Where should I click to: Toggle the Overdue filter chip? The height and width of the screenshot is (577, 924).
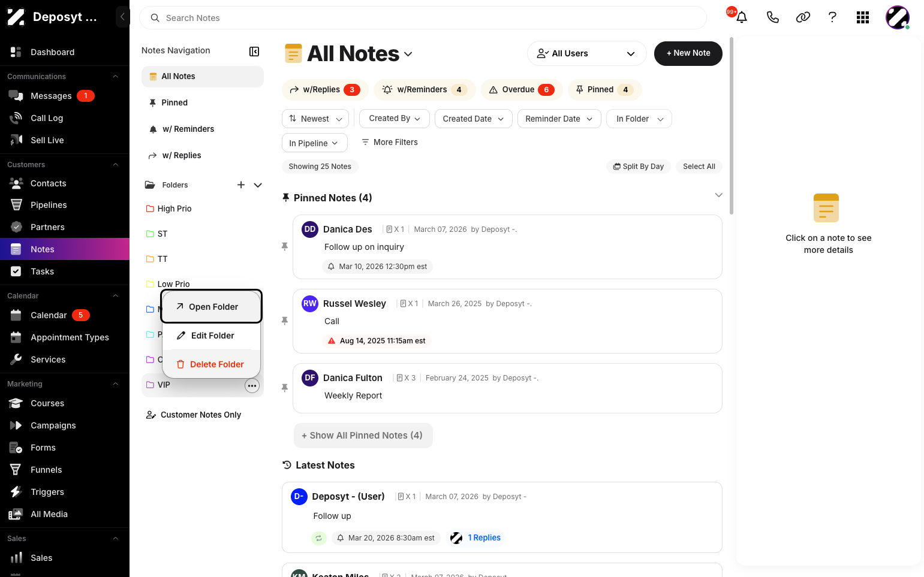click(522, 90)
